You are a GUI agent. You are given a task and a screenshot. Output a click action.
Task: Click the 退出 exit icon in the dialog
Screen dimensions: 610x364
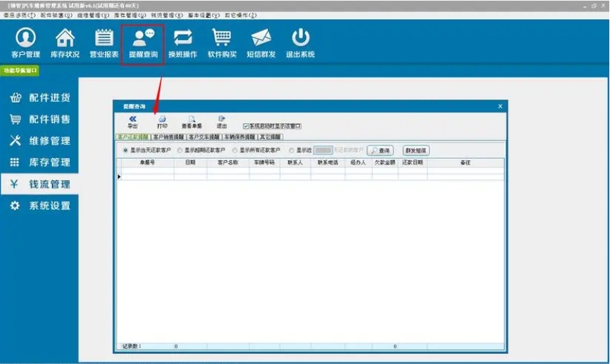point(222,122)
